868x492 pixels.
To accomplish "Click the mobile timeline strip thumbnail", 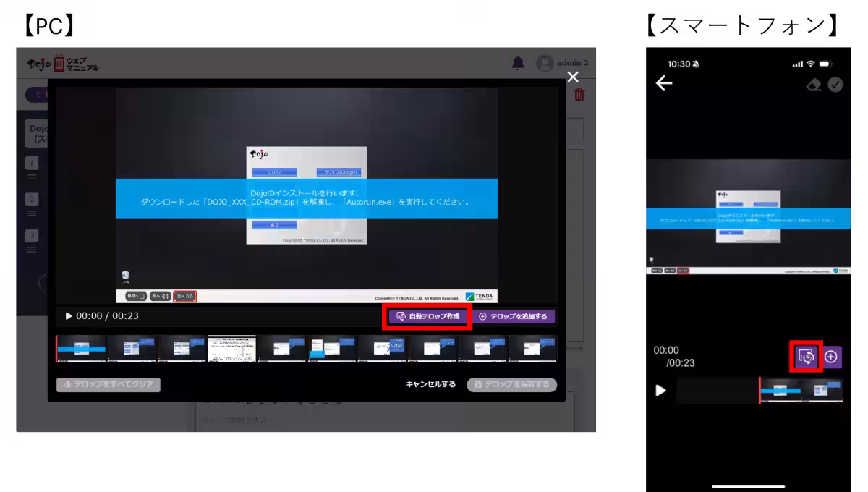I will pos(801,391).
